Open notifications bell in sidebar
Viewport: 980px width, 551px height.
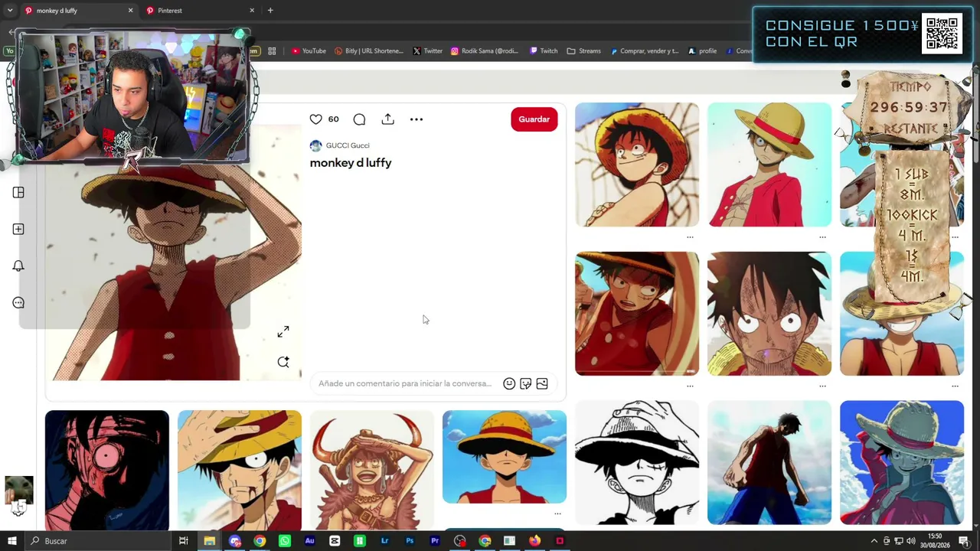18,266
